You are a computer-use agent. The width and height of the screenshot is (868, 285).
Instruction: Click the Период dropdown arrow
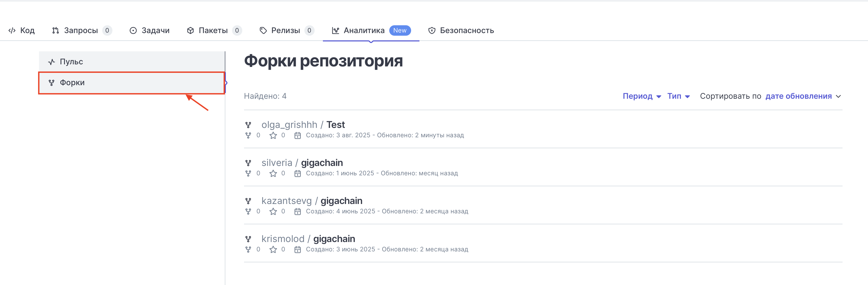pyautogui.click(x=659, y=97)
